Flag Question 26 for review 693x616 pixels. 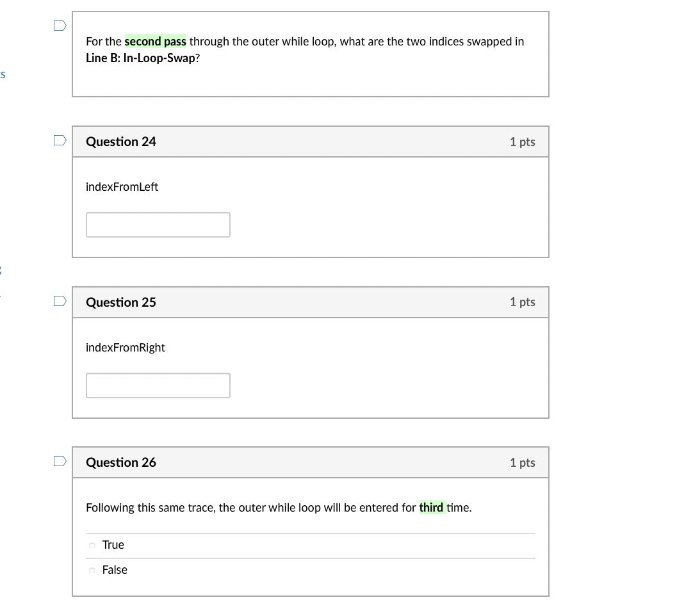(60, 461)
